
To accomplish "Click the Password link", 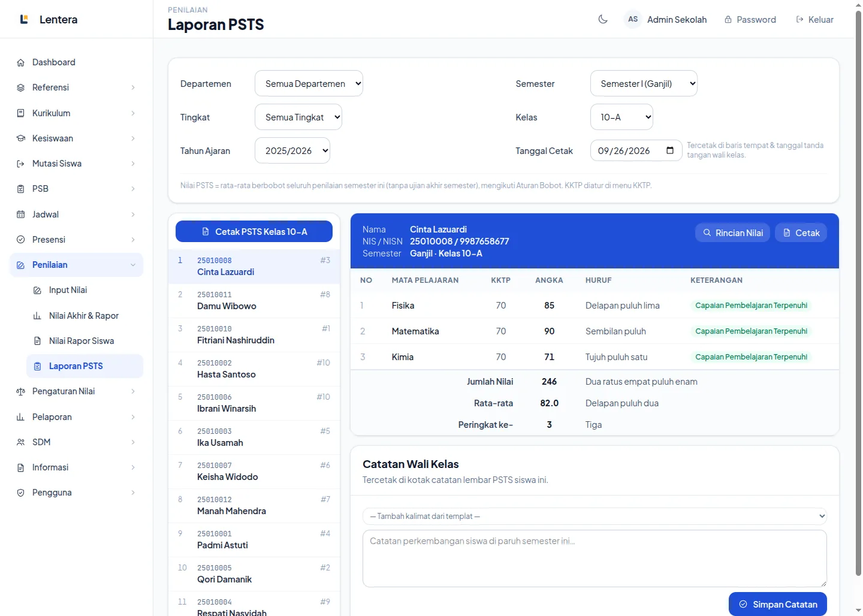I will click(750, 19).
